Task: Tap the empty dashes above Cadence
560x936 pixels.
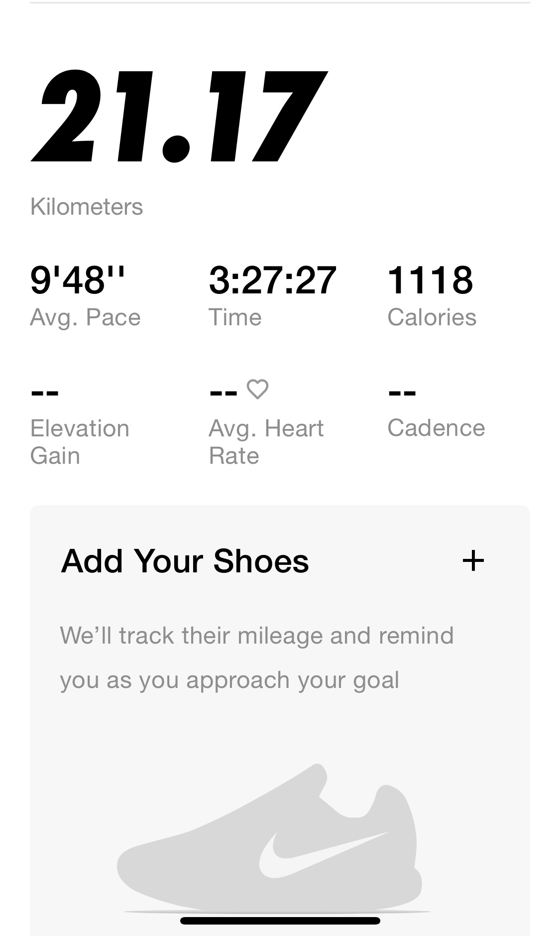Action: (x=402, y=392)
